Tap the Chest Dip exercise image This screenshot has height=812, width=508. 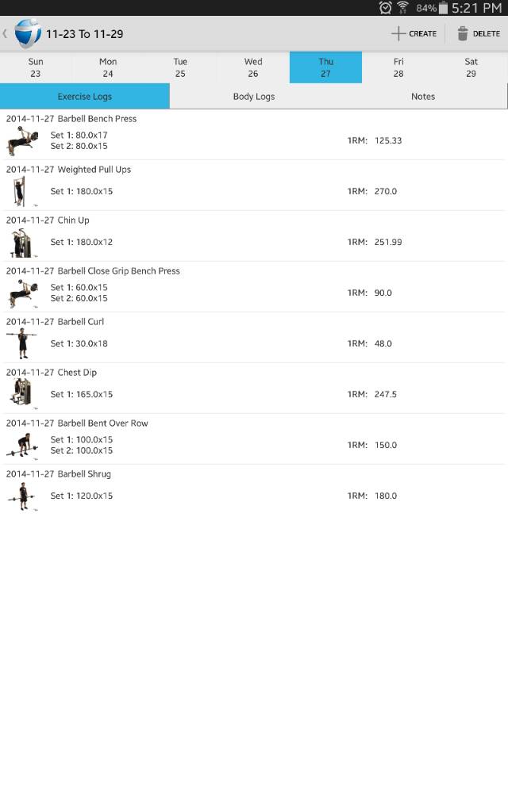[21, 394]
